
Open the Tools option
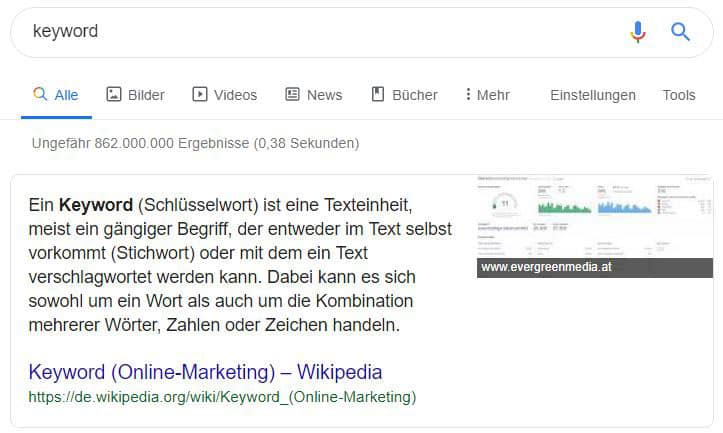click(679, 95)
